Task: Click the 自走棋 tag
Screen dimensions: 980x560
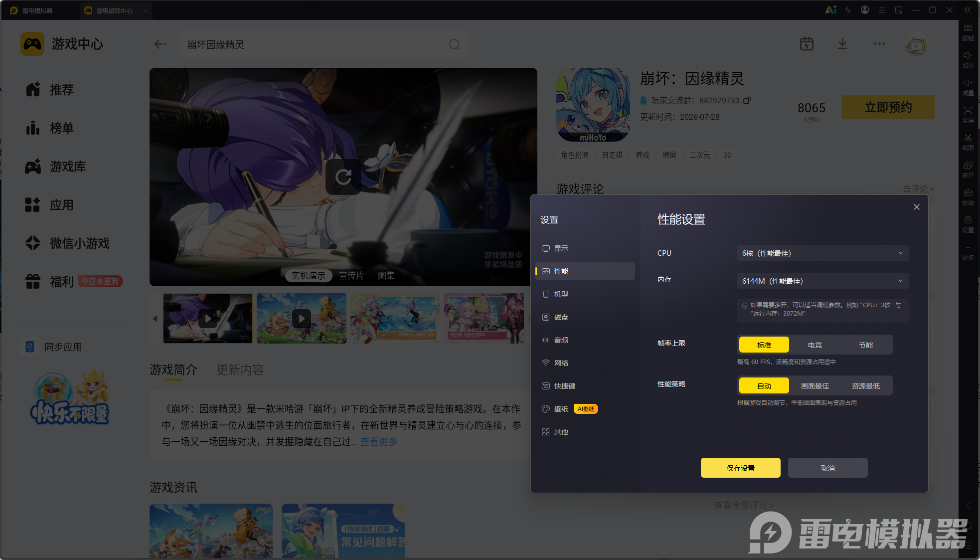Action: coord(612,155)
